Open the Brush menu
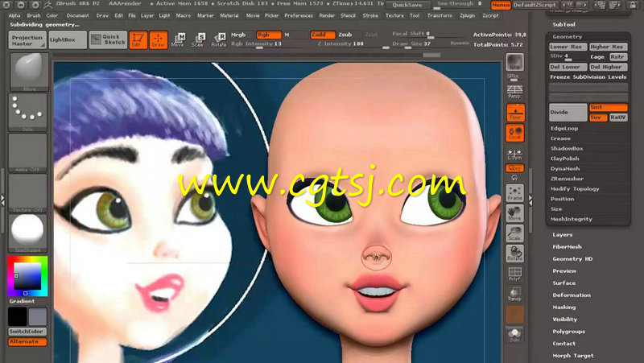This screenshot has height=363, width=644. [x=34, y=15]
